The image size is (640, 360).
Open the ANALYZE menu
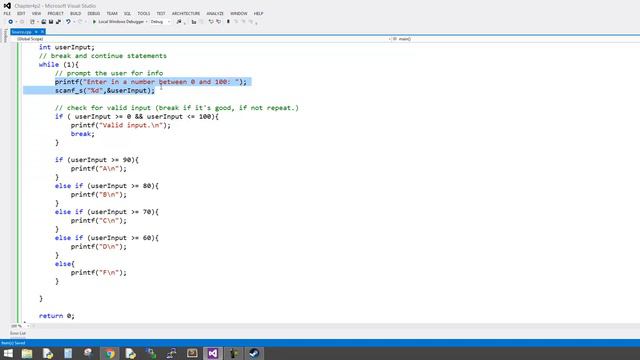(215, 13)
